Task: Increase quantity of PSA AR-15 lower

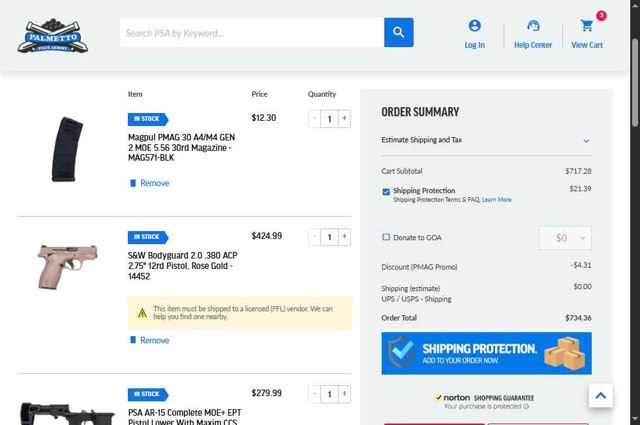Action: tap(345, 394)
